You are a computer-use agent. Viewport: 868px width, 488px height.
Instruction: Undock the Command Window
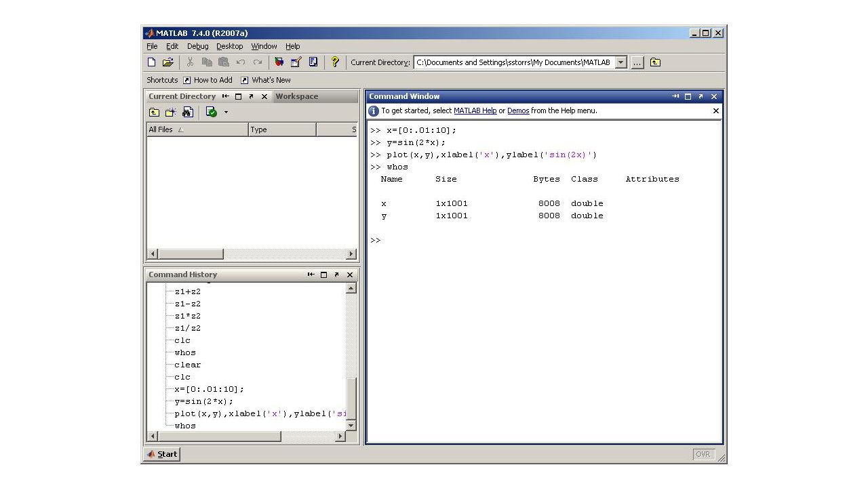click(701, 96)
